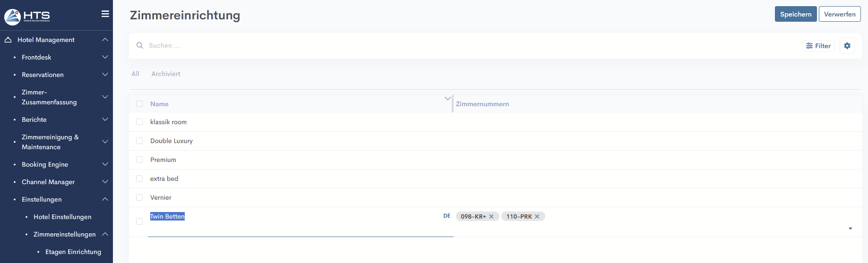868x263 pixels.
Task: Open the gear settings icon near Filter
Action: pyautogui.click(x=847, y=46)
